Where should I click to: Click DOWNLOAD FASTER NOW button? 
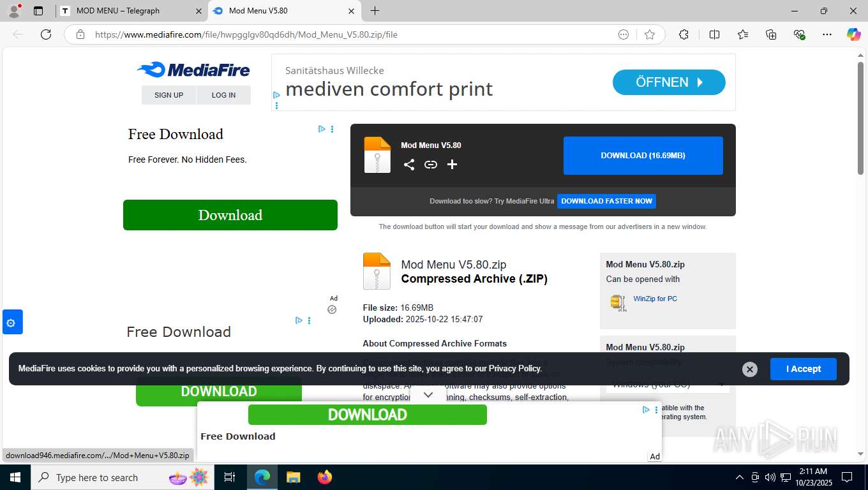click(606, 201)
